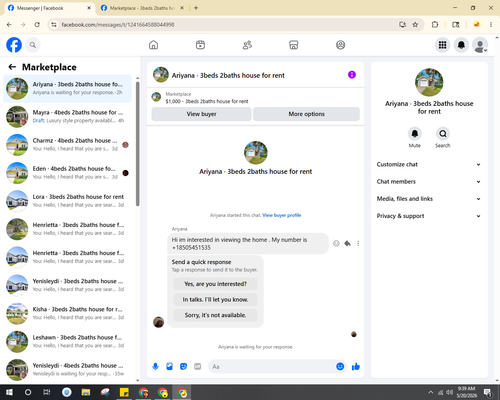This screenshot has height=400, width=500.
Task: Open the account profile avatar menu
Action: 480,45
